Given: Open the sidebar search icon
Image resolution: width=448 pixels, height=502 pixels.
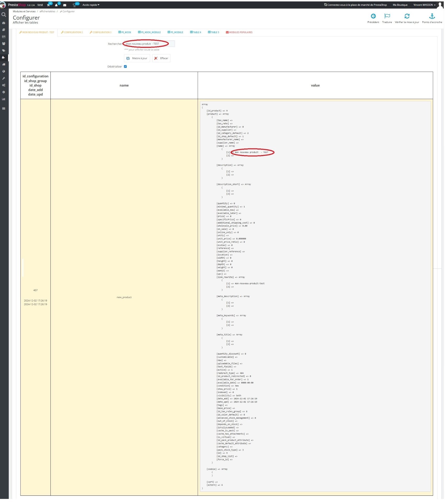Looking at the screenshot, I should [x=4, y=15].
